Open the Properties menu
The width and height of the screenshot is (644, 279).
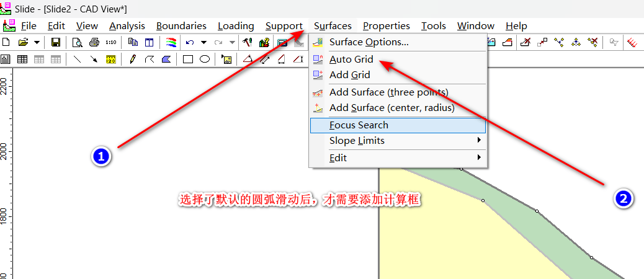tap(387, 26)
